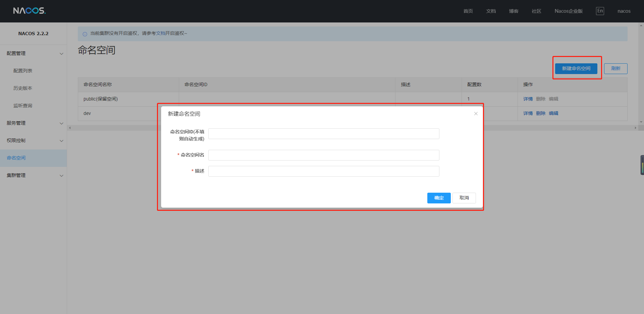Image resolution: width=644 pixels, height=314 pixels.
Task: Toggle the 集群管理 sidebar group
Action: coord(61,176)
